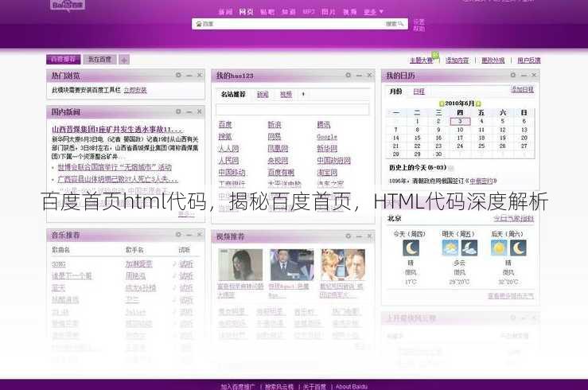
Task: Select 视频 in top navigation
Action: 350,12
